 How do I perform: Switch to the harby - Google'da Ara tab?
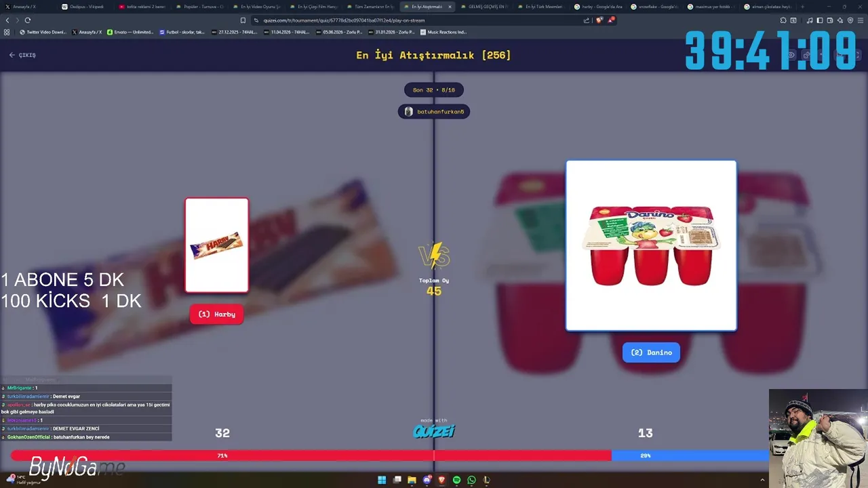[x=597, y=7]
